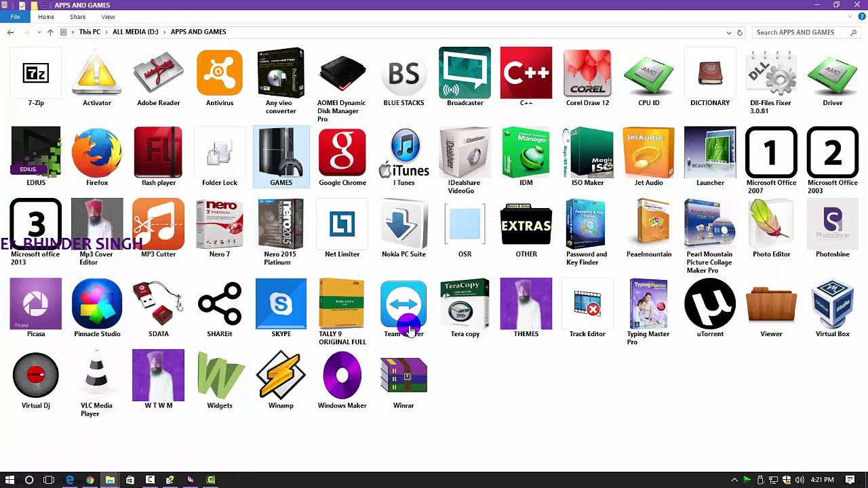Open the I Tunes folder
868x488 pixels.
pyautogui.click(x=403, y=157)
